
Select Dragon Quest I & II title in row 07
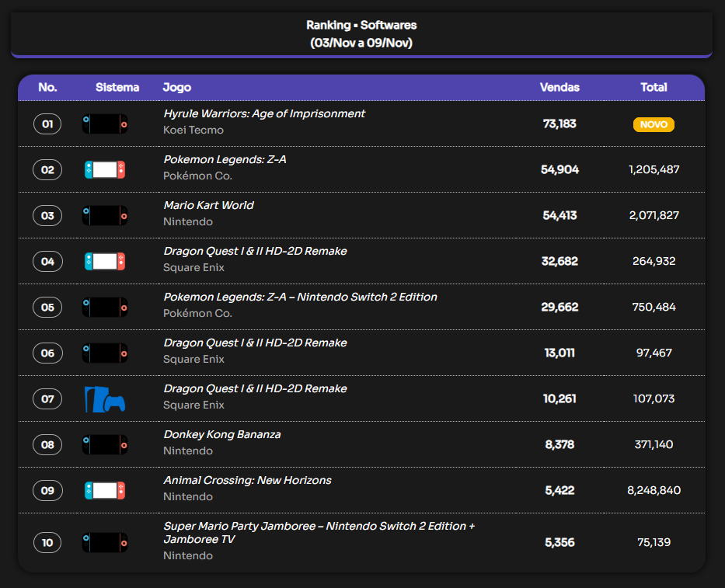pos(255,388)
